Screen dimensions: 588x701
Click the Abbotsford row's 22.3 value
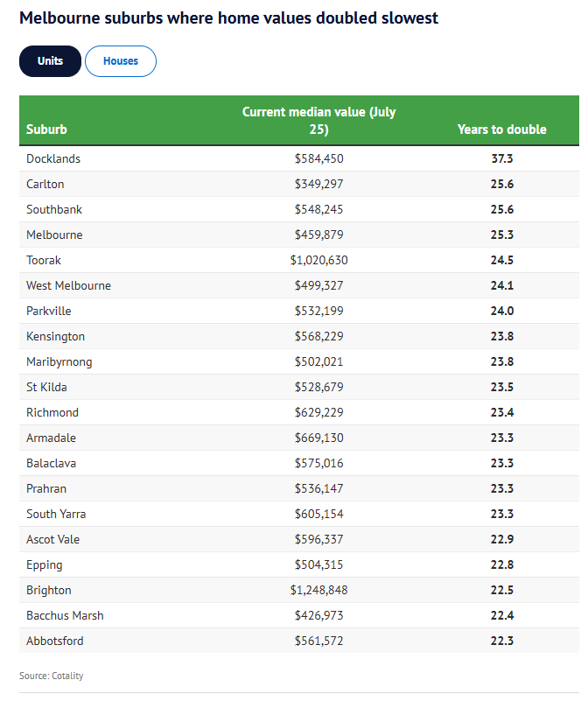(501, 641)
